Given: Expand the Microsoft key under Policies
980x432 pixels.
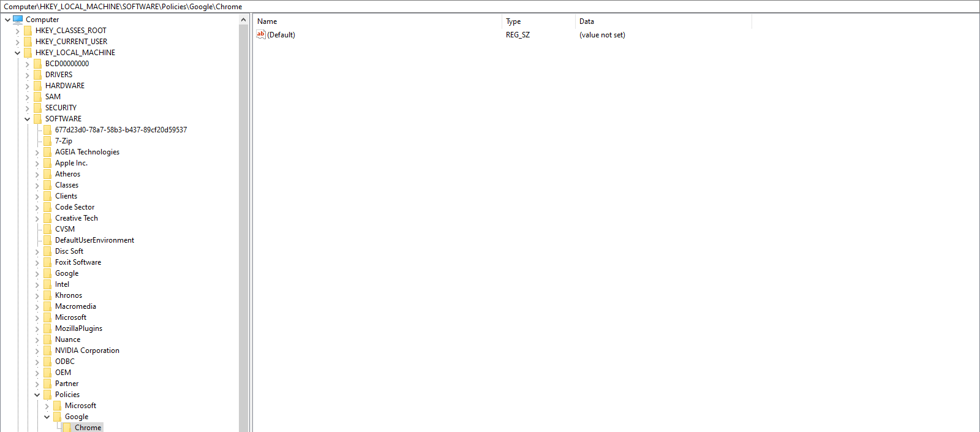Looking at the screenshot, I should coord(47,406).
